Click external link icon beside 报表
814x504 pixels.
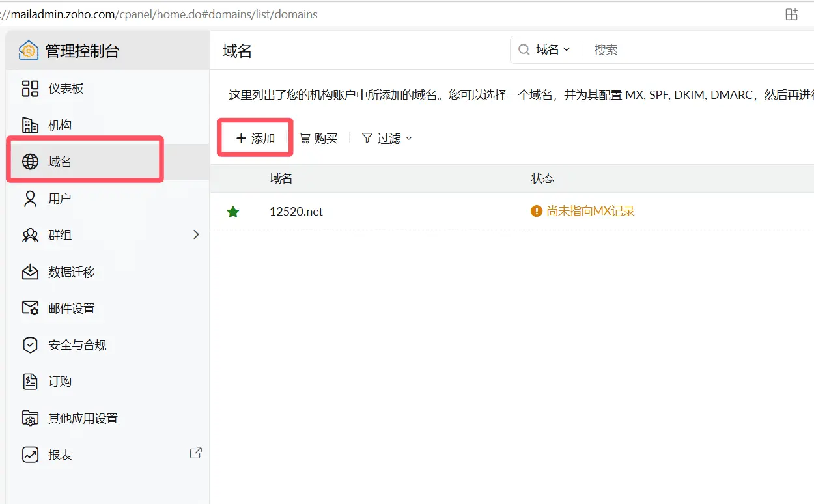click(195, 453)
